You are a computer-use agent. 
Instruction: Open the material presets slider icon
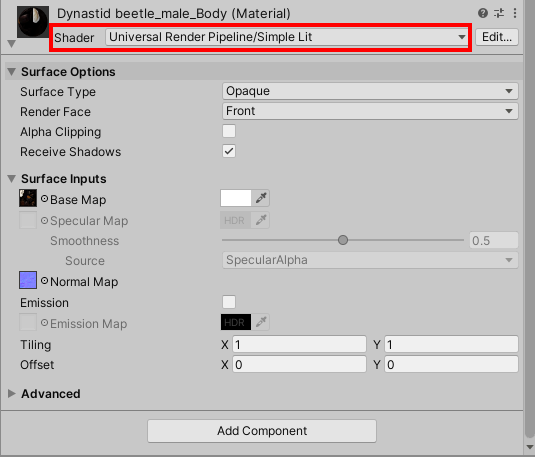tap(499, 13)
